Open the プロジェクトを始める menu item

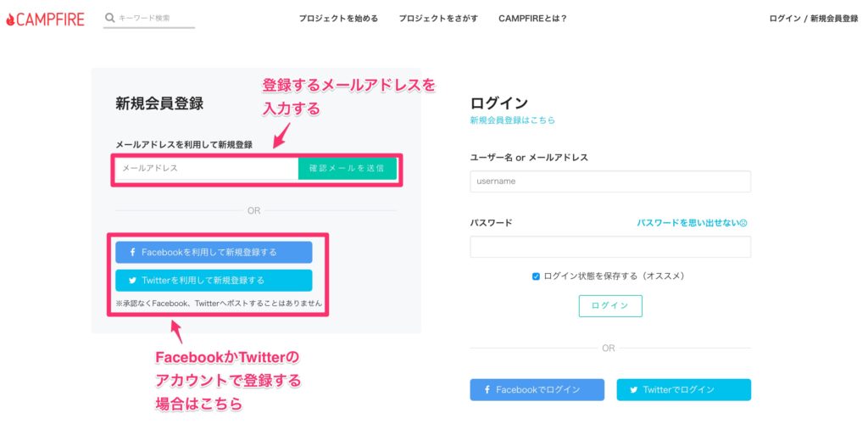click(x=338, y=19)
